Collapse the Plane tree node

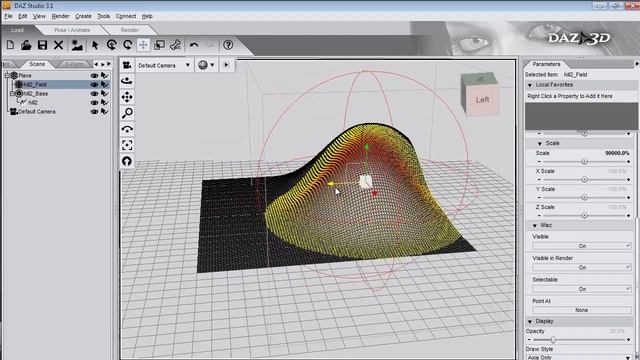tap(7, 76)
